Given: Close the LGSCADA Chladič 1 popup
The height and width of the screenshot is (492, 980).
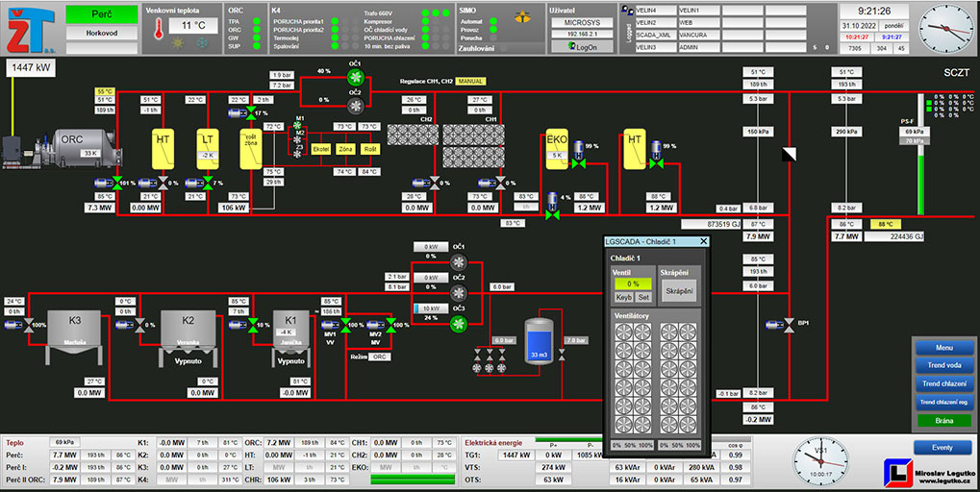Looking at the screenshot, I should click(x=703, y=241).
